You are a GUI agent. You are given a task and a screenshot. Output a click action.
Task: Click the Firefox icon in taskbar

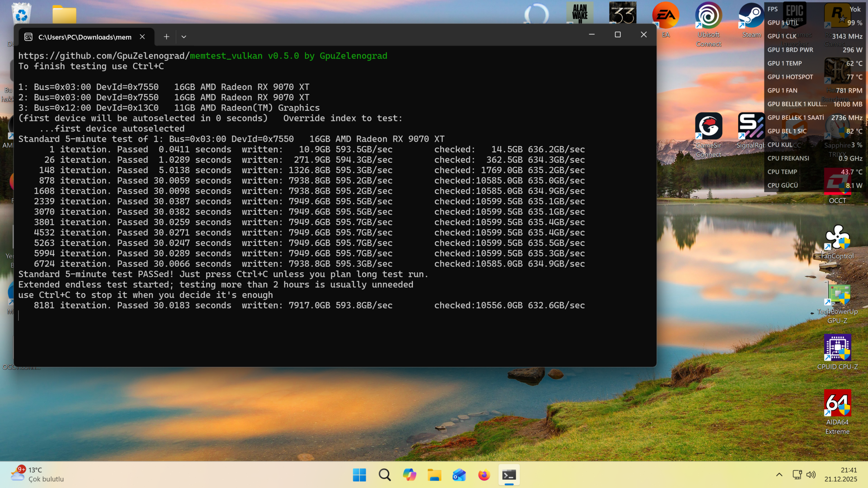pos(484,475)
